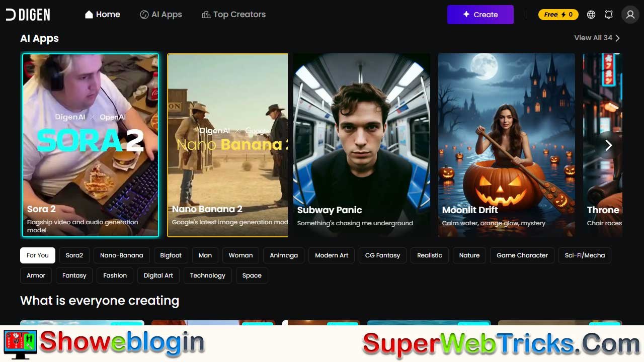Open the Moonlit Drift thumbnail
Viewport: 644px width, 362px height.
(506, 145)
